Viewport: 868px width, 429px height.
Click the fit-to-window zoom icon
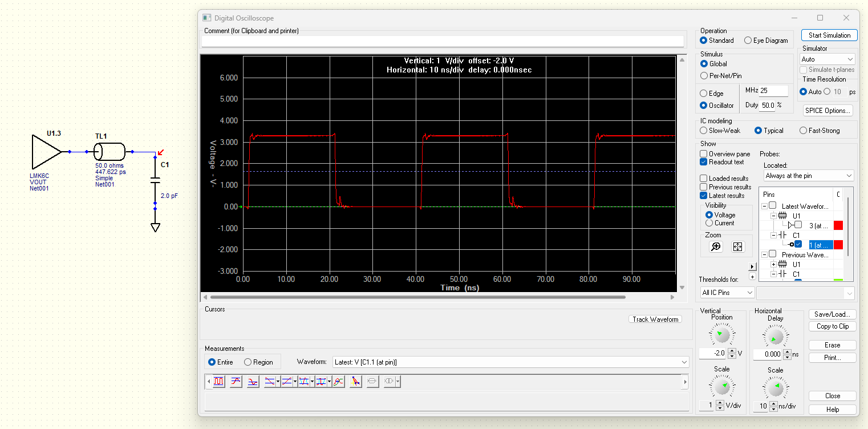737,246
